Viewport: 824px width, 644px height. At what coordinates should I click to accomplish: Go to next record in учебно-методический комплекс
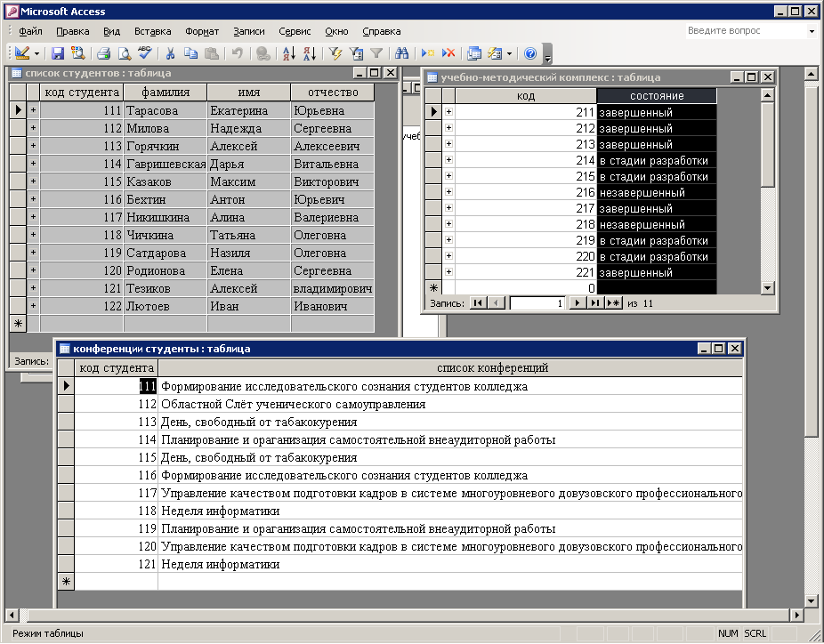(576, 303)
